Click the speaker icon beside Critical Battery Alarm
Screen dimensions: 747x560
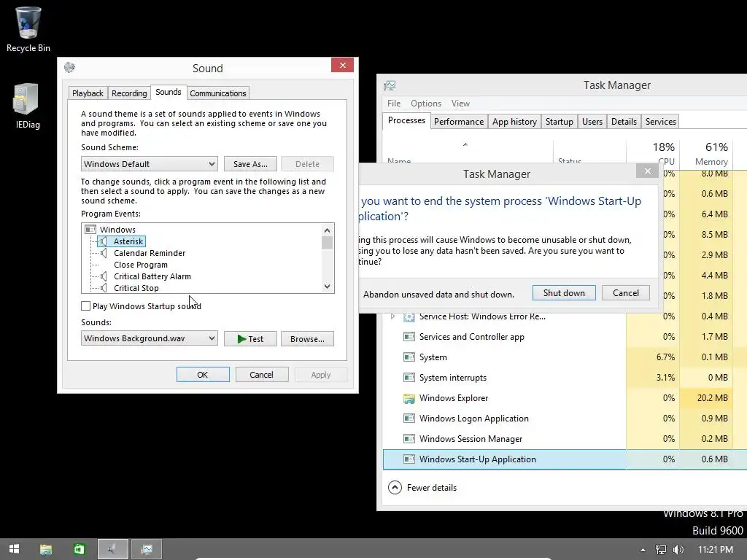coord(104,276)
